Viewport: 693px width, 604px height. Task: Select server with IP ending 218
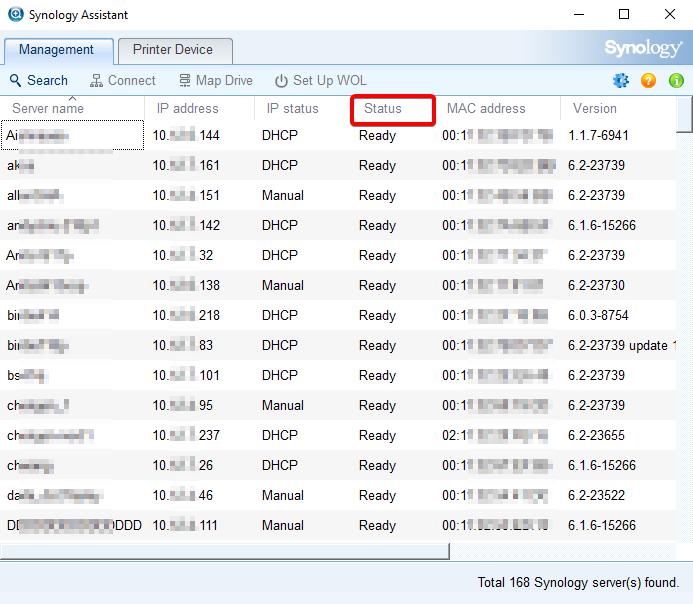click(x=338, y=315)
